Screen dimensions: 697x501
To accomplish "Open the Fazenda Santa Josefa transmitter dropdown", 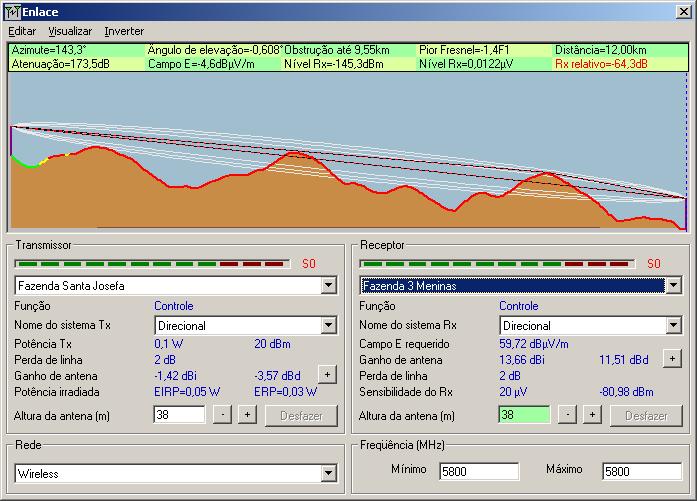I will click(329, 286).
